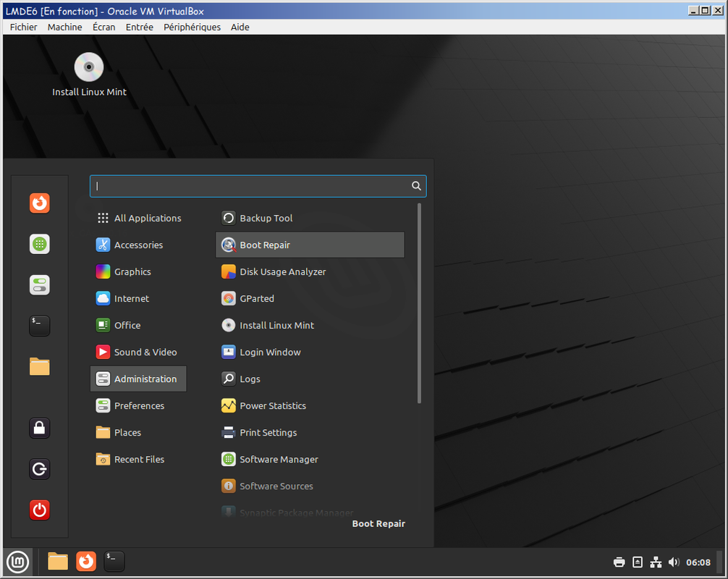Select the Graphics category
Image resolution: width=728 pixels, height=579 pixels.
click(138, 271)
